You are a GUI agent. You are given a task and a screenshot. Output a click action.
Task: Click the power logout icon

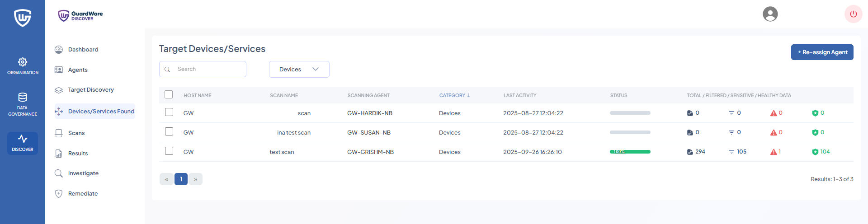853,14
